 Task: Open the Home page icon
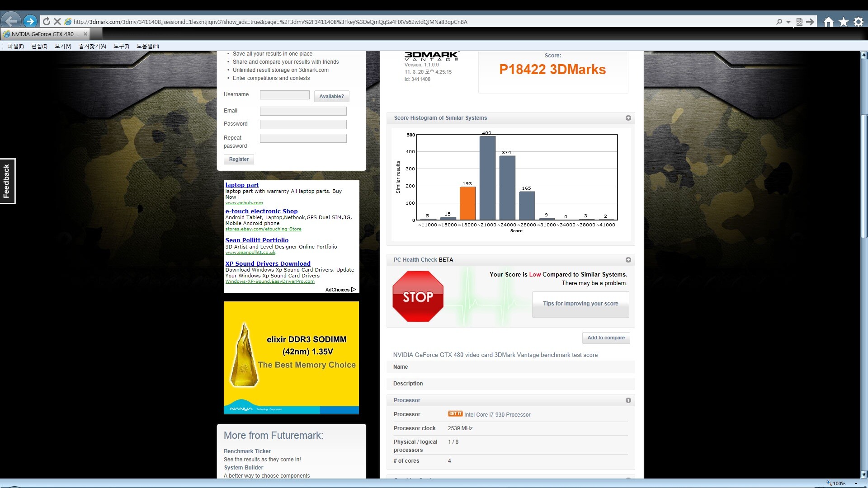pyautogui.click(x=828, y=22)
